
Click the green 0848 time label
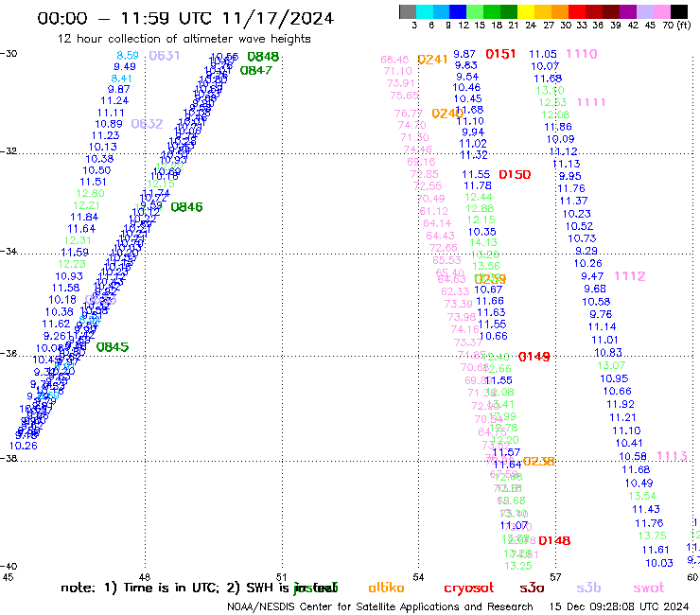tap(263, 57)
